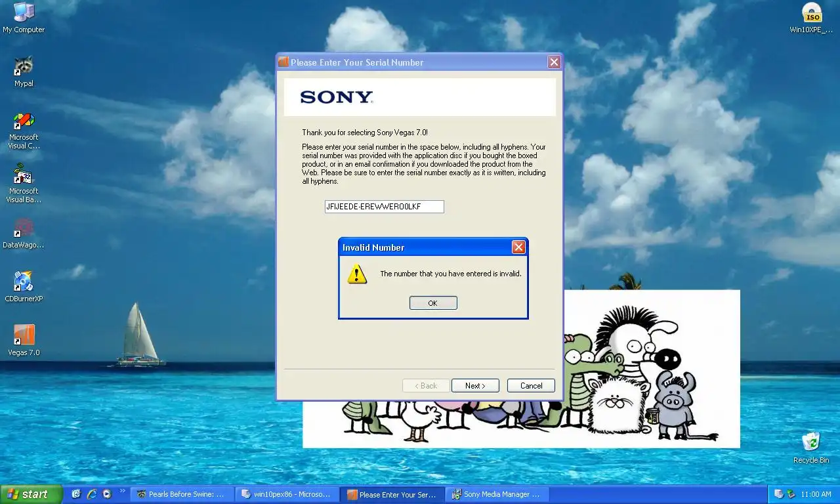The image size is (840, 504).
Task: Close the Please Enter Your Serial Number window
Action: (x=554, y=62)
